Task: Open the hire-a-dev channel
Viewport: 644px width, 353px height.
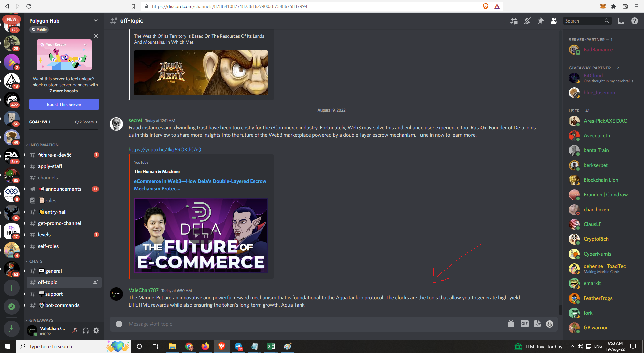Action: (64, 155)
